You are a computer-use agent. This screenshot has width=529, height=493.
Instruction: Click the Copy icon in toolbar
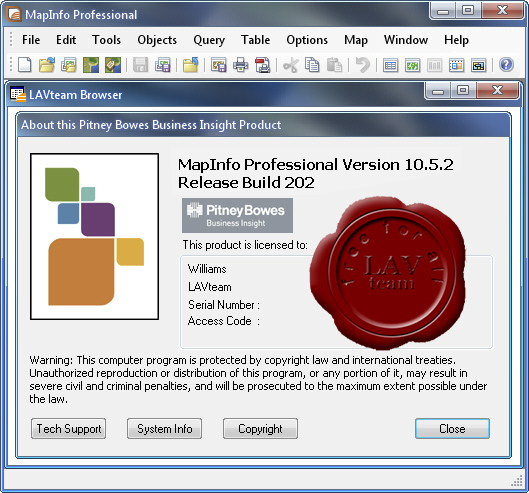[x=312, y=65]
